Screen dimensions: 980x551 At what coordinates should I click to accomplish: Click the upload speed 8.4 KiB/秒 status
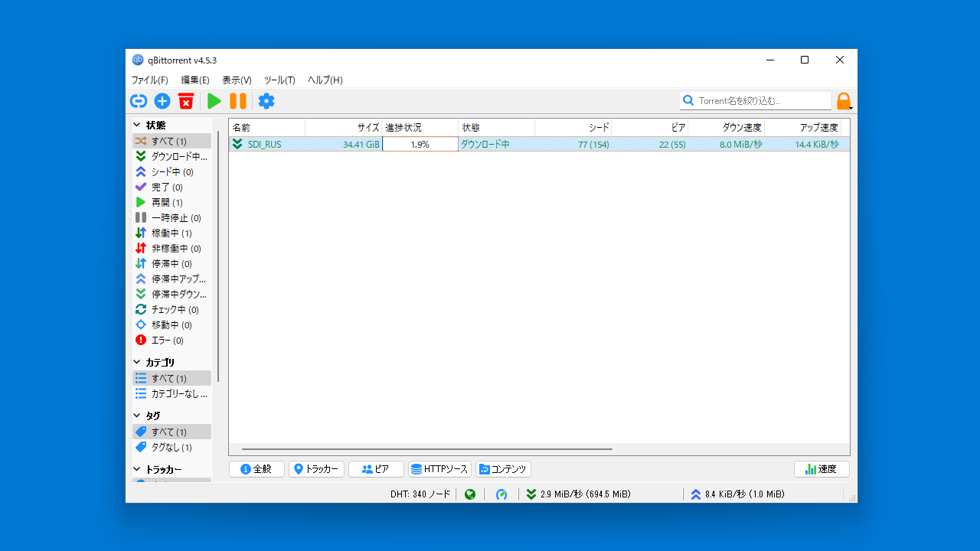(x=738, y=494)
